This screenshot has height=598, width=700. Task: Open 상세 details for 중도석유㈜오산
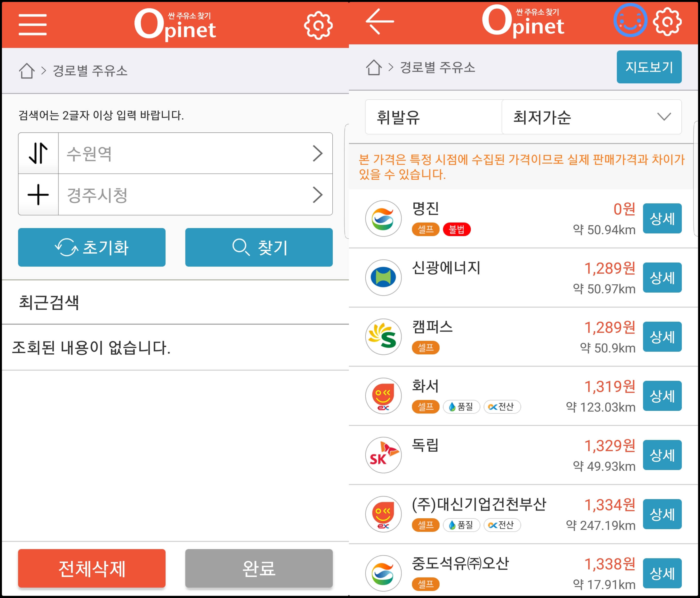click(x=662, y=573)
